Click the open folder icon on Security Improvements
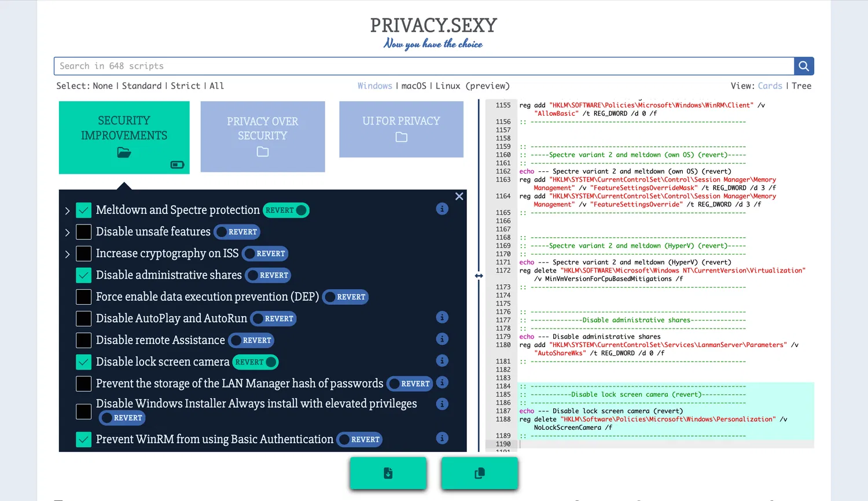Image resolution: width=868 pixels, height=501 pixels. pyautogui.click(x=124, y=153)
